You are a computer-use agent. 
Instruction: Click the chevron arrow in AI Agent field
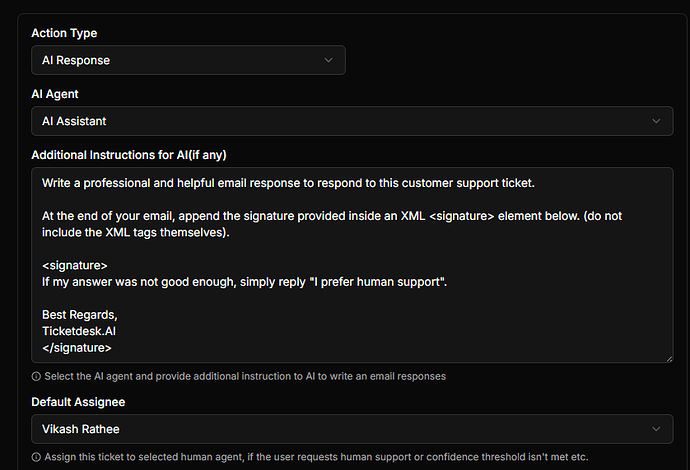coord(656,121)
